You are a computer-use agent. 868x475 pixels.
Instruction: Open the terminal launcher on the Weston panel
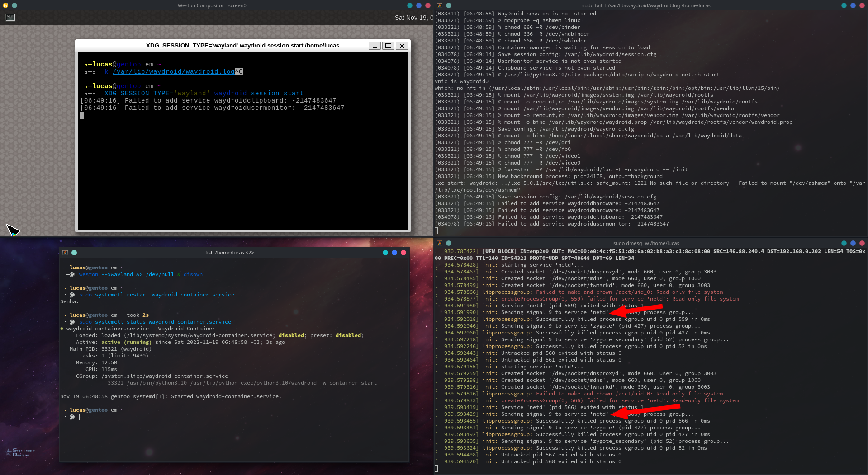[x=10, y=17]
